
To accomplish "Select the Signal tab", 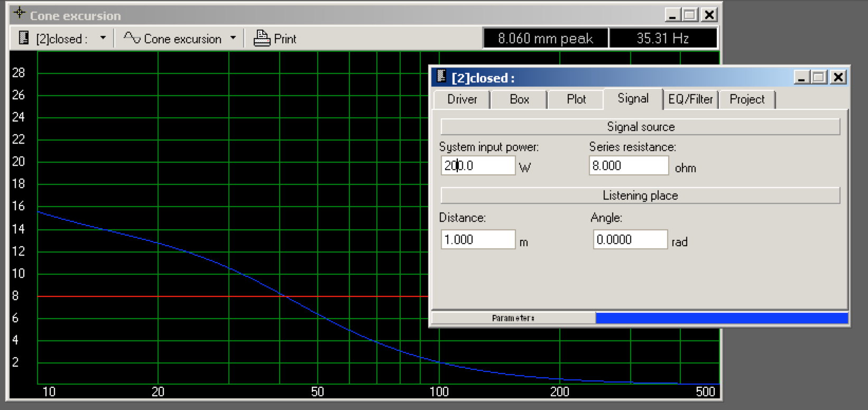I will tap(633, 99).
